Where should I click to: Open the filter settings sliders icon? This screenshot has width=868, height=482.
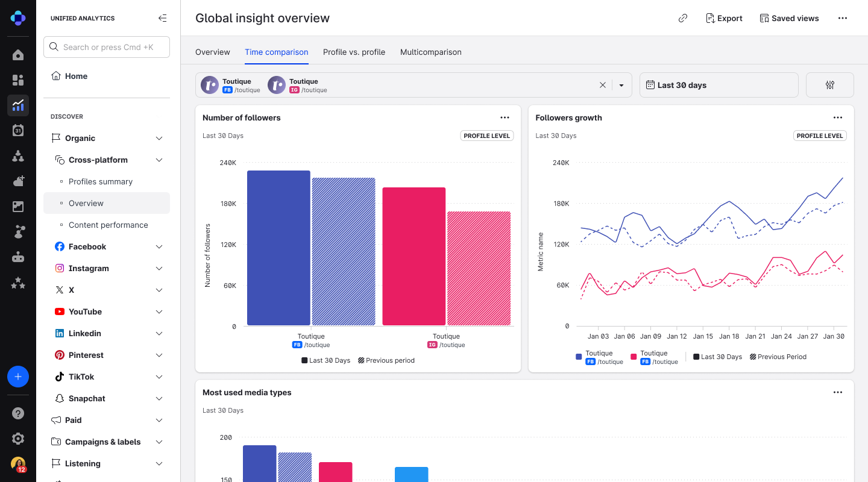coord(829,85)
